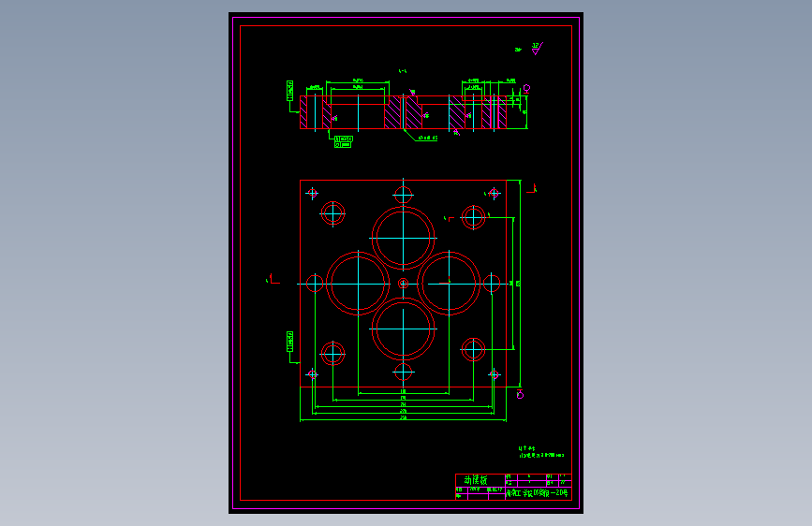The image size is (812, 526).
Task: Select the bottom large circular cavity
Action: [x=403, y=329]
